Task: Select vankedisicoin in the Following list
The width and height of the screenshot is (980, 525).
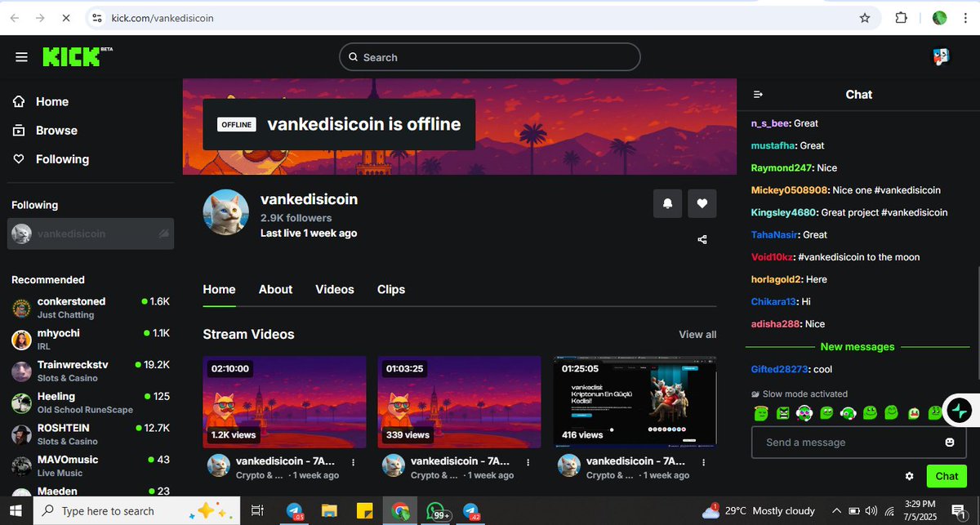Action: coord(91,234)
